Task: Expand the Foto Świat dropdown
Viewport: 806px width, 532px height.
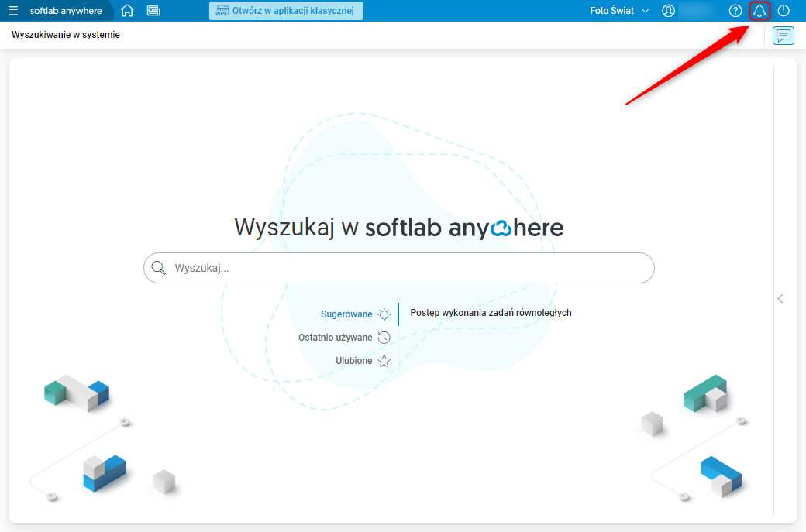Action: point(618,11)
